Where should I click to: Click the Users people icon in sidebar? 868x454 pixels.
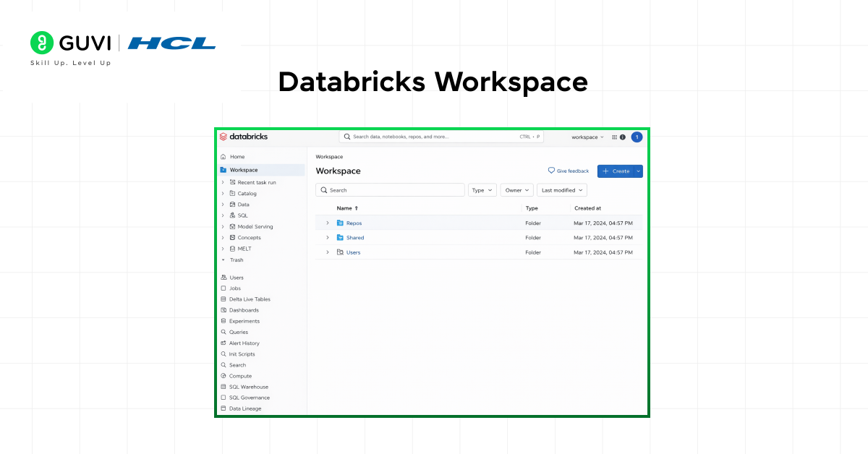tap(224, 278)
